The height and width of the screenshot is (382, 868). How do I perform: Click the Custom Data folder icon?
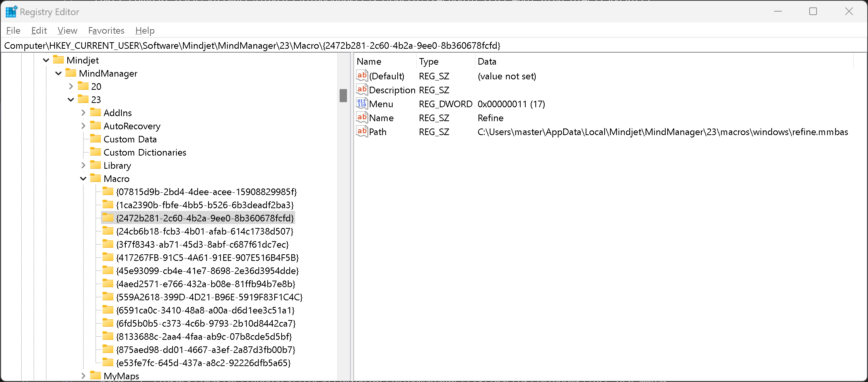click(96, 139)
